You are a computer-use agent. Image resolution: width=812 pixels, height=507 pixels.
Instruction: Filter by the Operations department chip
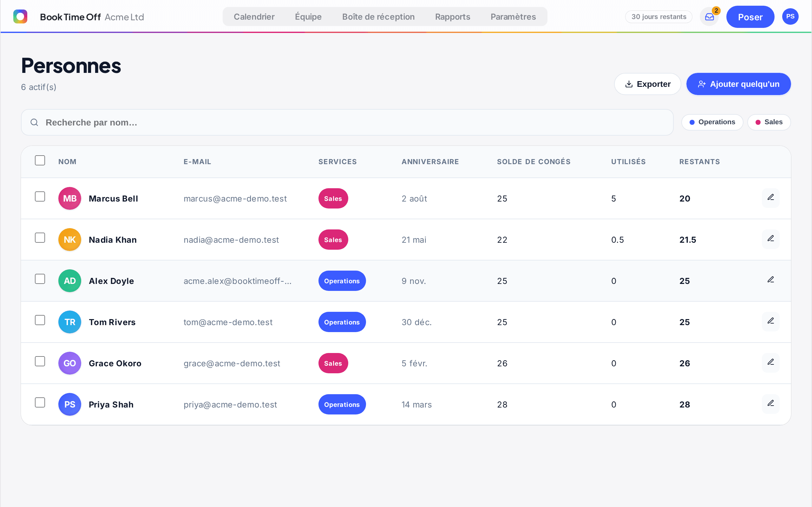712,122
